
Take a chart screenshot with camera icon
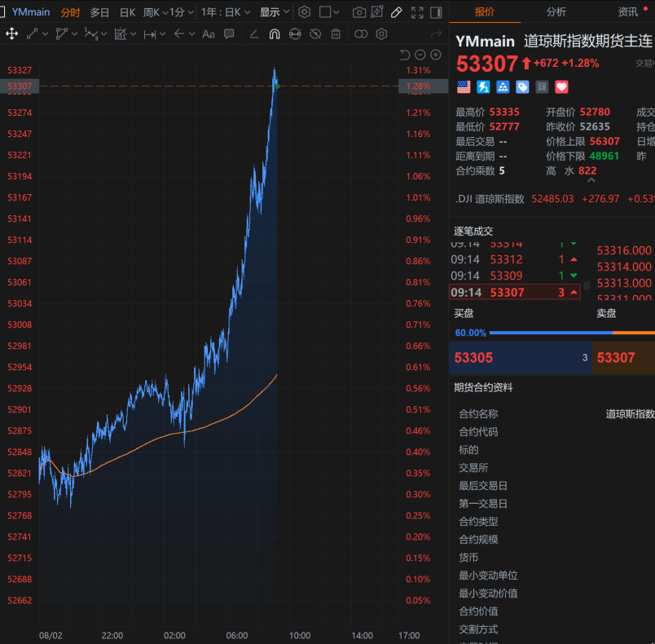coord(358,12)
